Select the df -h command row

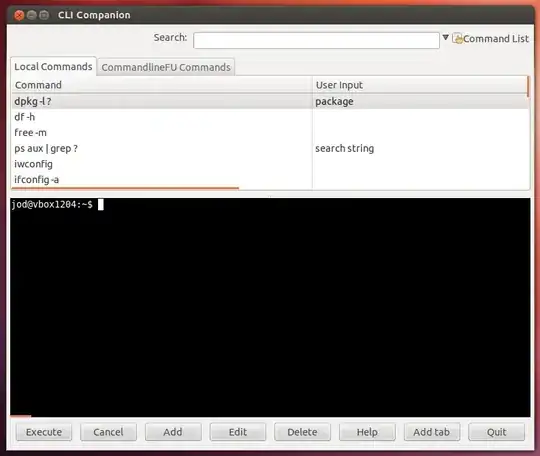[x=270, y=117]
